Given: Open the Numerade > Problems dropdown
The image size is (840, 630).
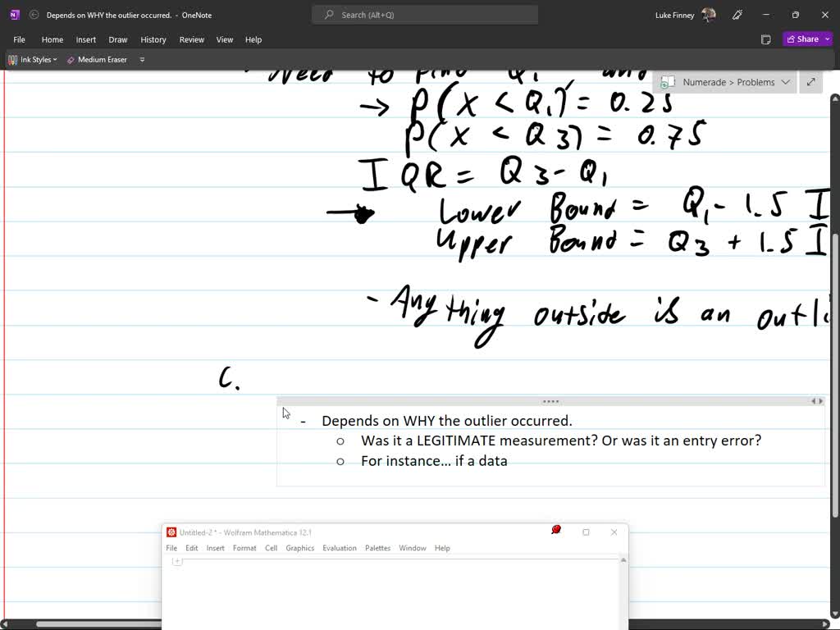Looking at the screenshot, I should coord(786,82).
